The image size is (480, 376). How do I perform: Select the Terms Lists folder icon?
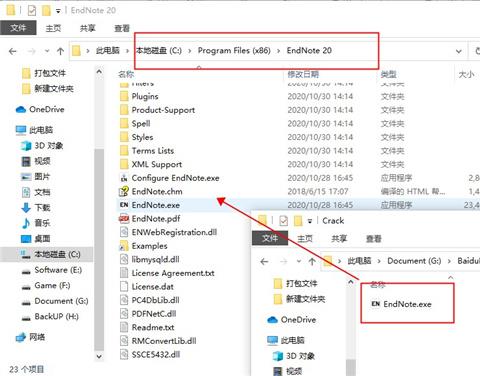(x=124, y=151)
